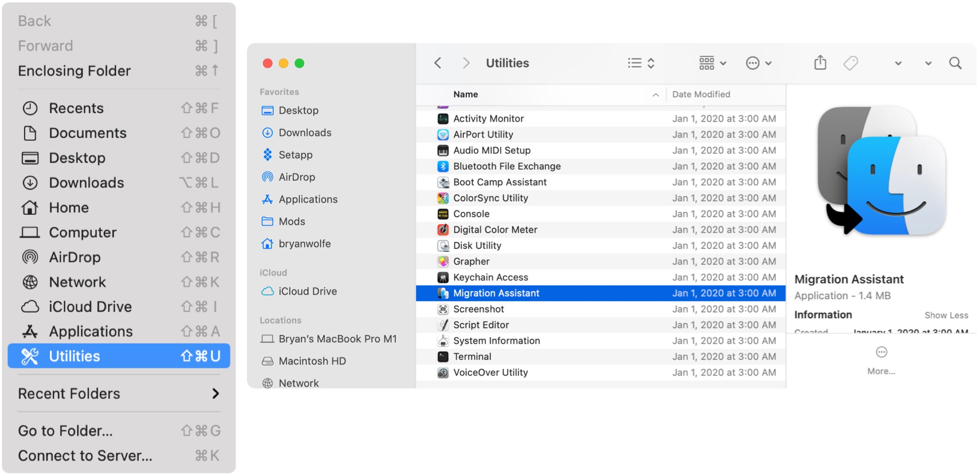Click the Screenshot app icon
980x476 pixels.
pyautogui.click(x=443, y=309)
